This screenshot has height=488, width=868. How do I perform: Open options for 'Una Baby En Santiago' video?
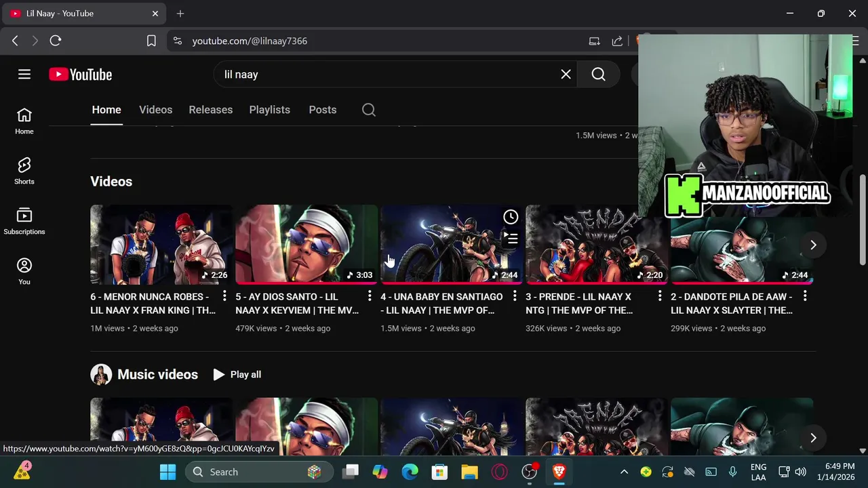514,296
